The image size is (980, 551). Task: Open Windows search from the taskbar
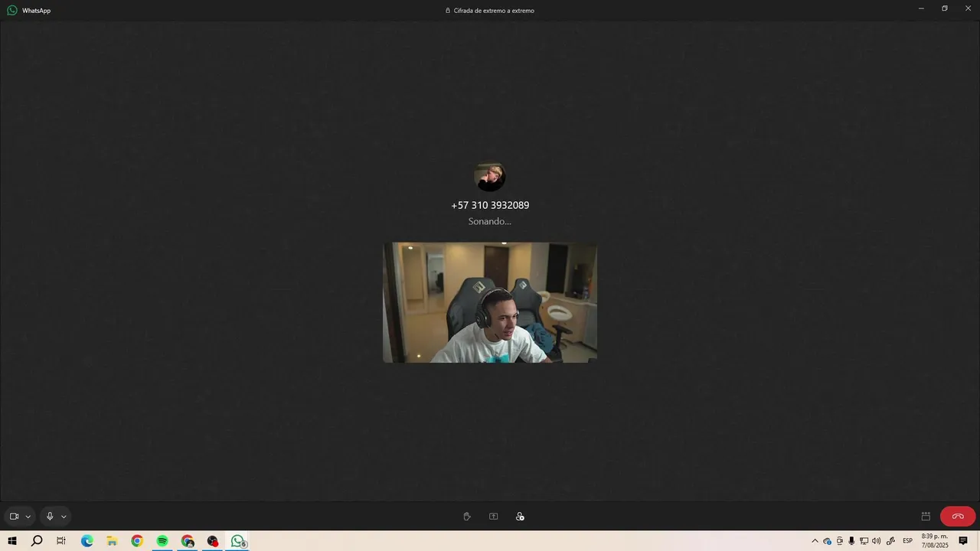click(37, 541)
